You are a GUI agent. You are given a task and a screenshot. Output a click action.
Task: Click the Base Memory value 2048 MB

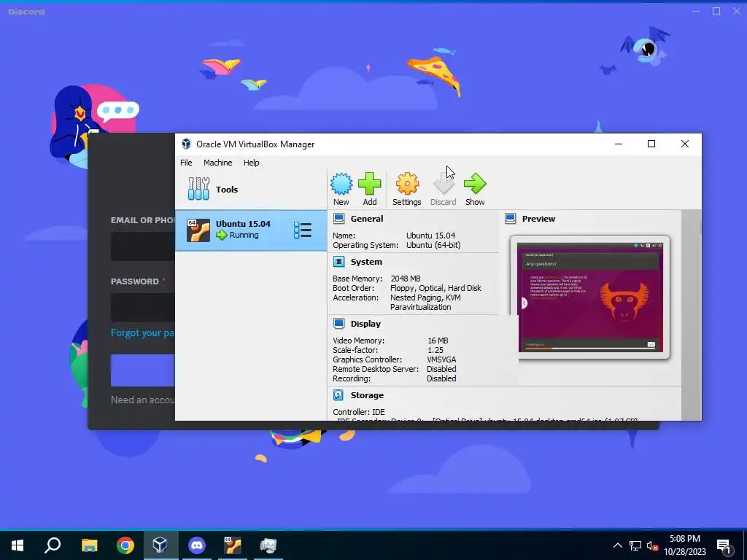406,278
